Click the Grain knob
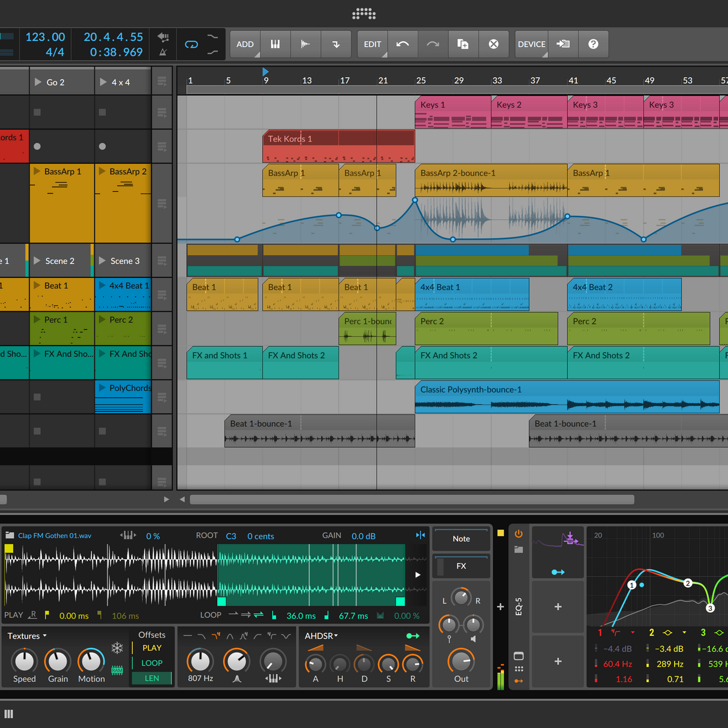728x728 pixels. tap(58, 661)
